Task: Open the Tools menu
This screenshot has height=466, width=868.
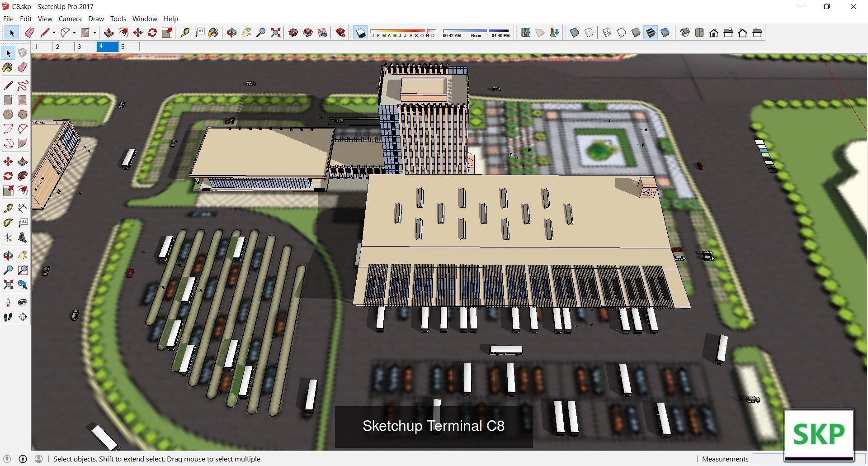Action: tap(118, 19)
